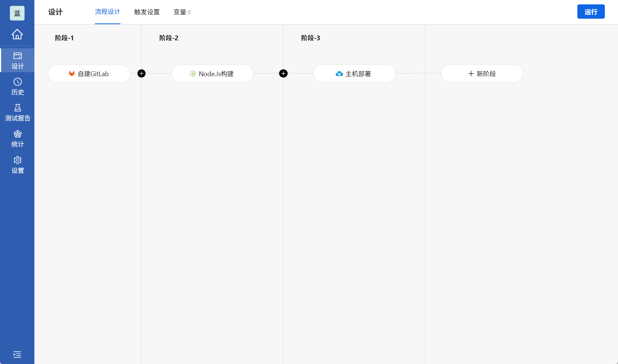Click the cloud deploy icon on 主机部署

tap(339, 73)
